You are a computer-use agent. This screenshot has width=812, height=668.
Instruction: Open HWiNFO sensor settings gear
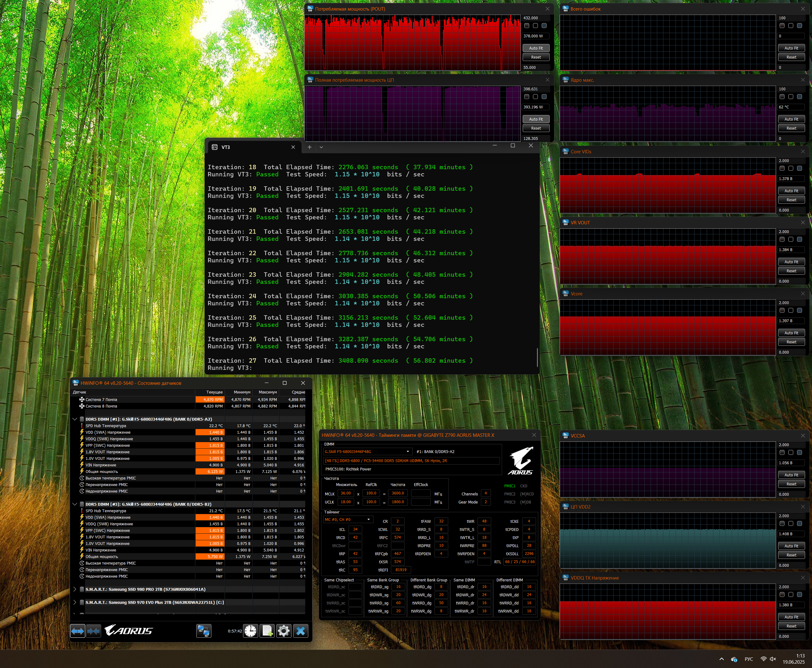pos(284,631)
